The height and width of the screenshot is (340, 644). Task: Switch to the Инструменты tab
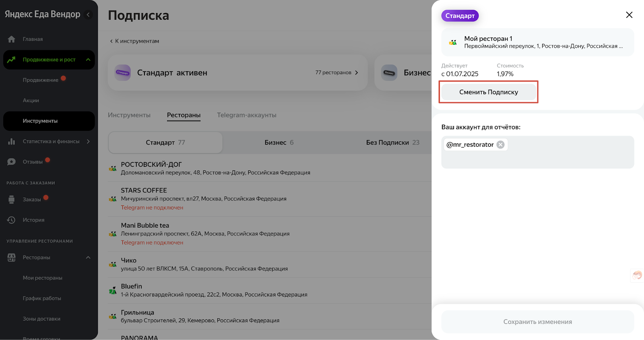129,115
